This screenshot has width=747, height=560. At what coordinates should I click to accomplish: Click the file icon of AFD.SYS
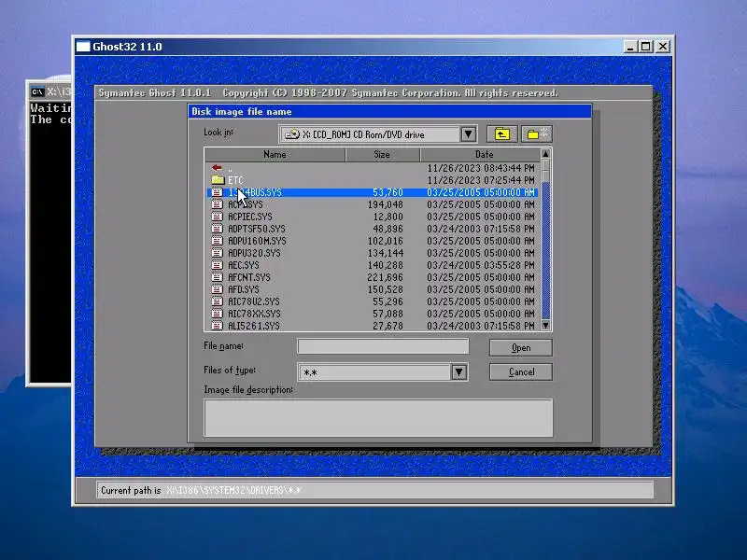(218, 289)
